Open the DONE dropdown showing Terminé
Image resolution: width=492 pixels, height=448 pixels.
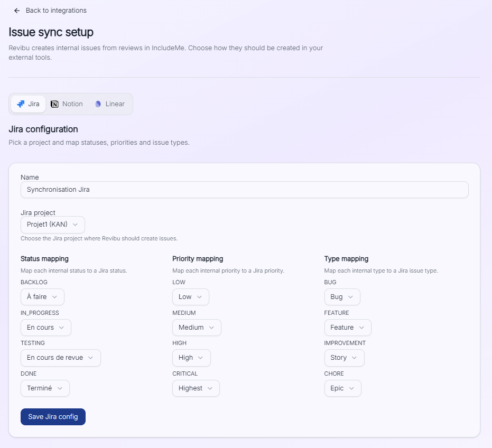click(x=45, y=388)
